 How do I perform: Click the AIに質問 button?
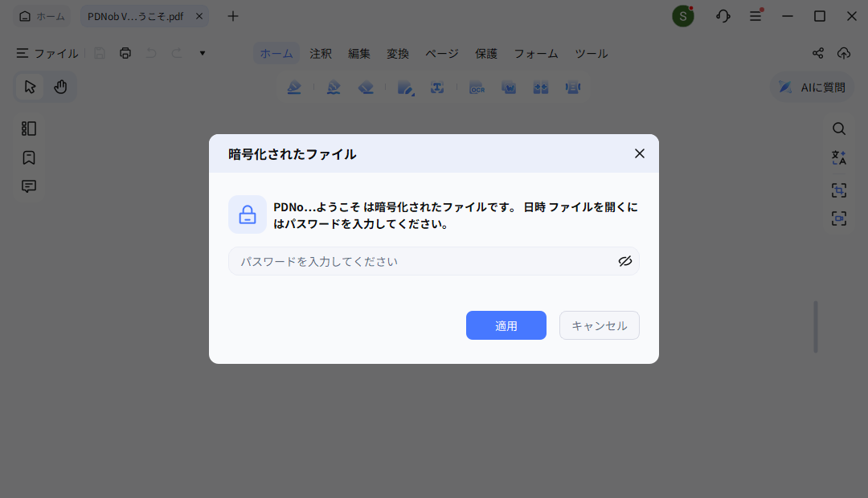pyautogui.click(x=812, y=87)
